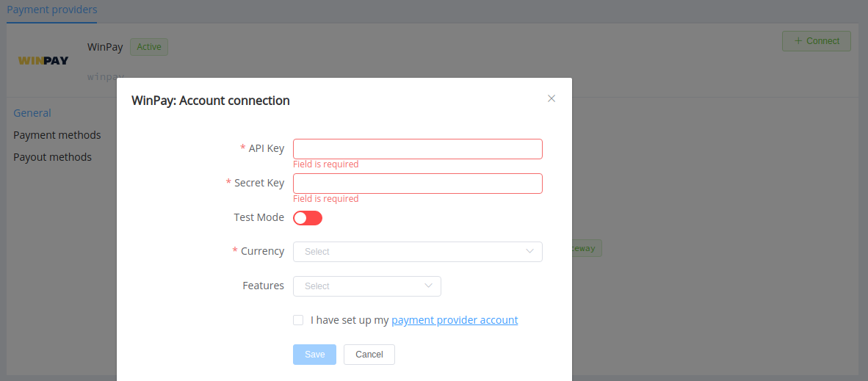The image size is (868, 381).
Task: Click the Secret Key input field
Action: point(417,184)
